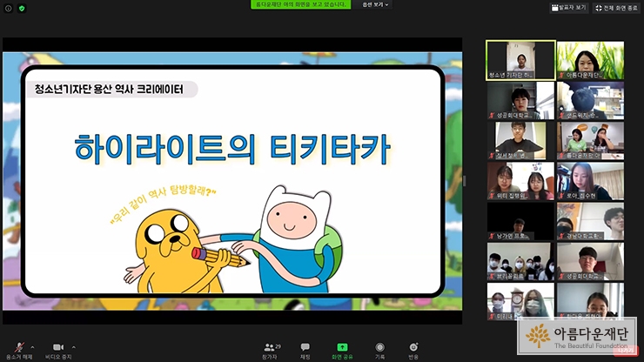Click the muted mic icon on the 로아_김수현 tile

[x=561, y=196]
